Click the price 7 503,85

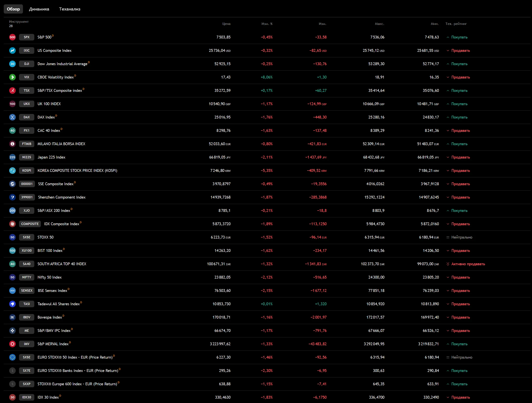[x=223, y=37]
